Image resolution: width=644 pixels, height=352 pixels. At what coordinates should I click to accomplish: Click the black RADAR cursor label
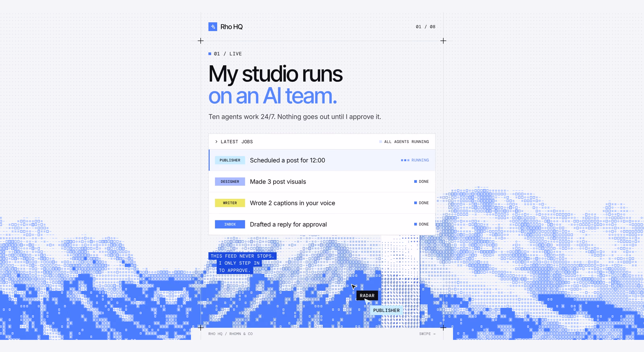tap(367, 296)
